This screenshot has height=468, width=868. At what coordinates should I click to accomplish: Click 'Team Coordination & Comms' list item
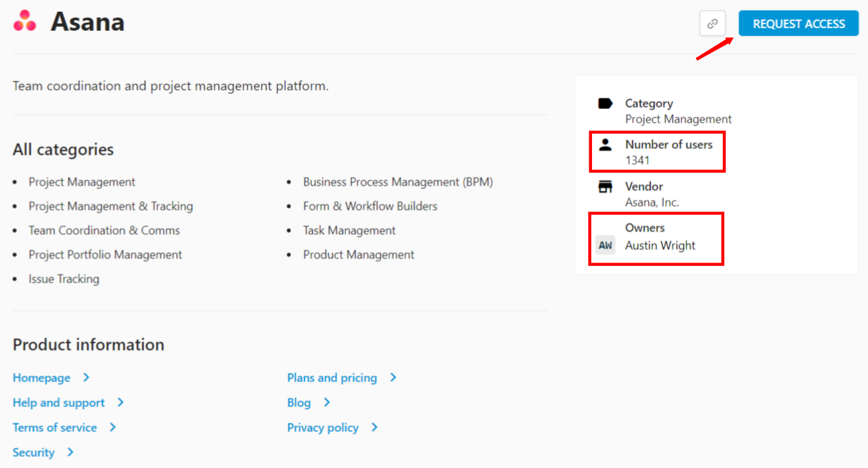tap(104, 230)
